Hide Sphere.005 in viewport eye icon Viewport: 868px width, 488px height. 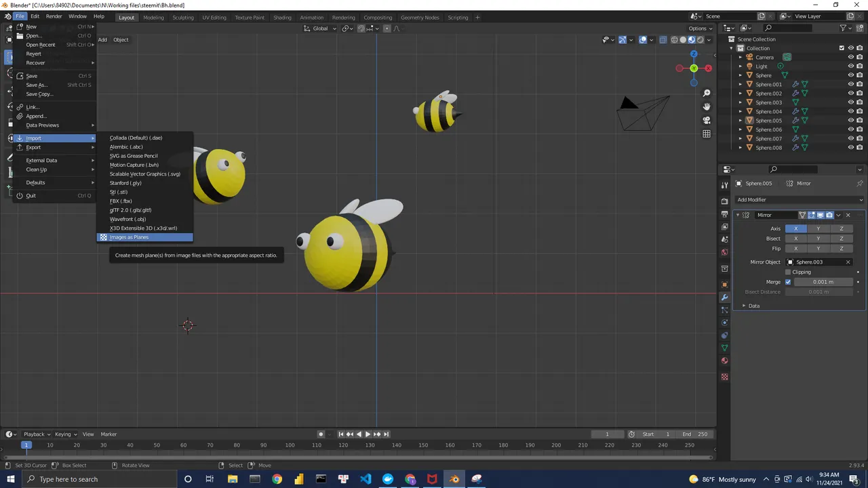tap(850, 121)
